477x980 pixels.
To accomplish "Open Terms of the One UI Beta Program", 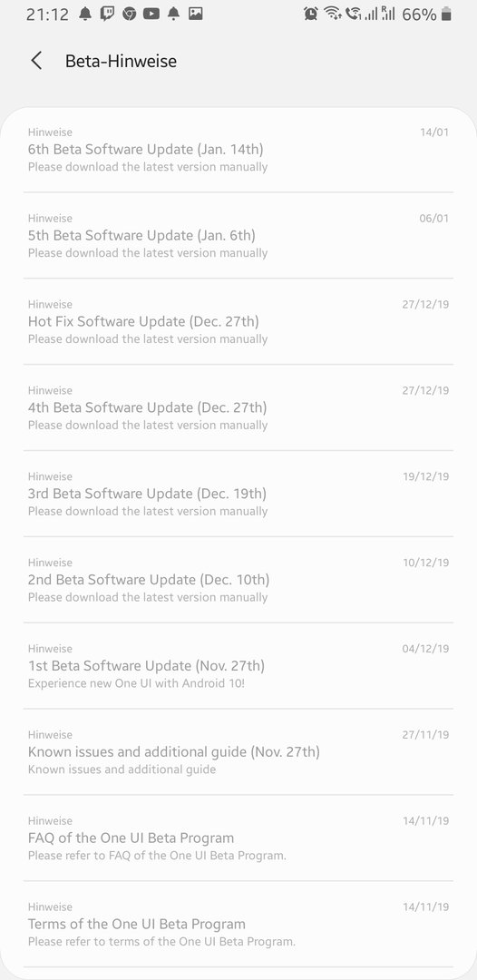I will coord(238,925).
